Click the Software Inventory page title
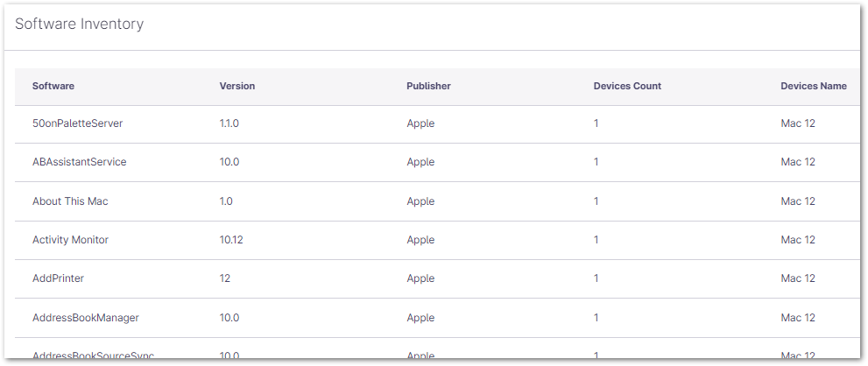 pyautogui.click(x=79, y=24)
